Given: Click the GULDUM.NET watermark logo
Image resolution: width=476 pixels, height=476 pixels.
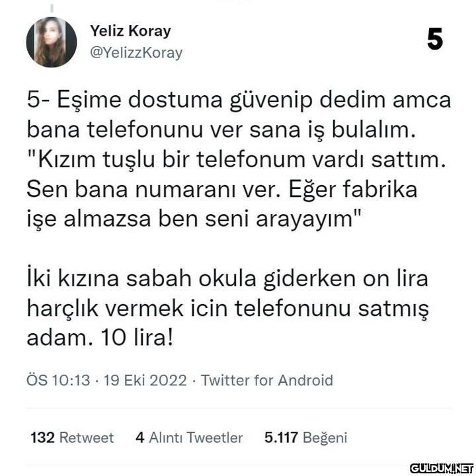Looking at the screenshot, I should 442,469.
